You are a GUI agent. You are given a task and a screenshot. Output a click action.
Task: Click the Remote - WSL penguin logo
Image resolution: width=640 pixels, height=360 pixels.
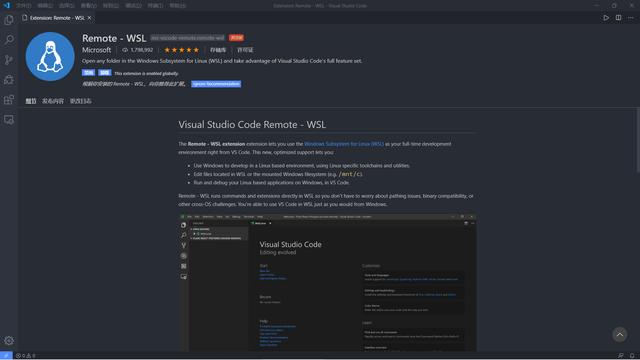pyautogui.click(x=50, y=56)
